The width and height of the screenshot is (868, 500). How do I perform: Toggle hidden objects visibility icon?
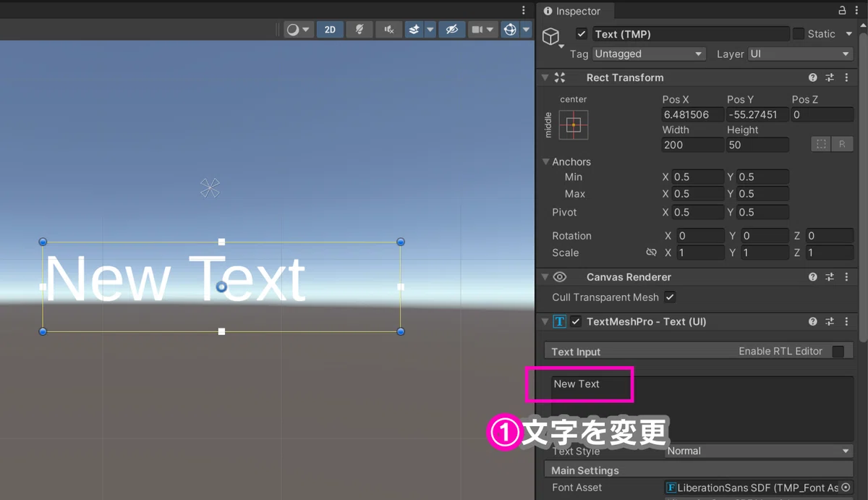point(452,30)
